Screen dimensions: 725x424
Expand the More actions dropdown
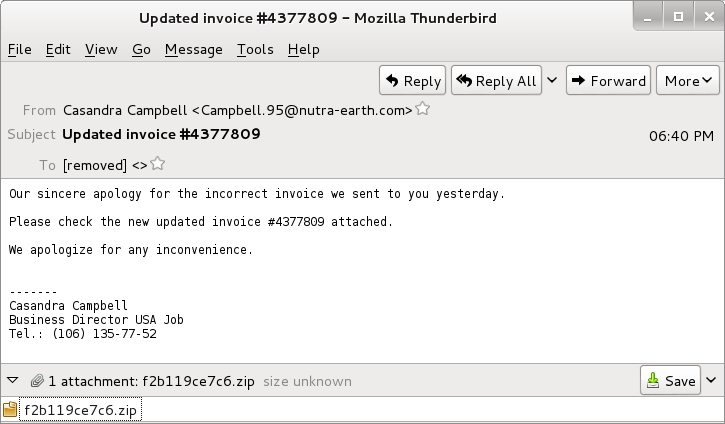688,80
